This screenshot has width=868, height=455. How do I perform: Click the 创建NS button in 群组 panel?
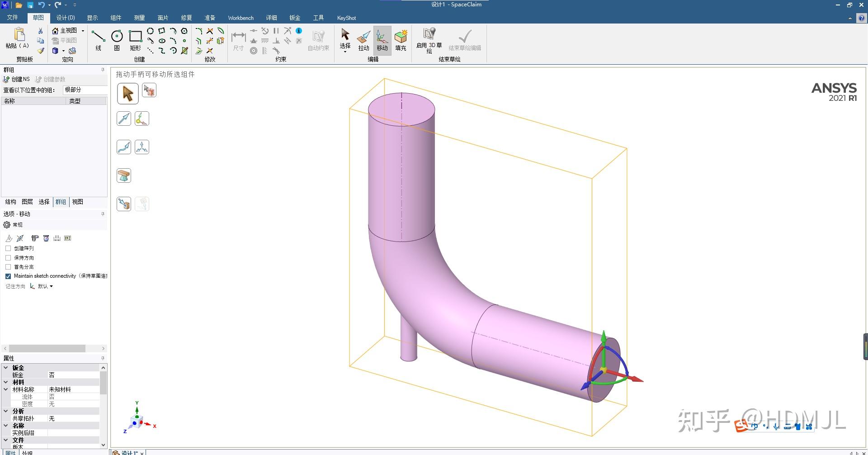click(17, 79)
